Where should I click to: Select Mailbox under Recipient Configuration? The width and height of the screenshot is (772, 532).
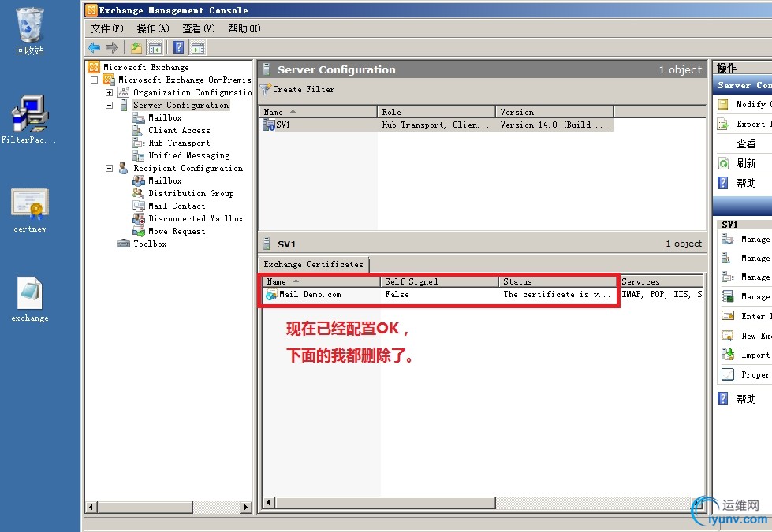pos(165,180)
